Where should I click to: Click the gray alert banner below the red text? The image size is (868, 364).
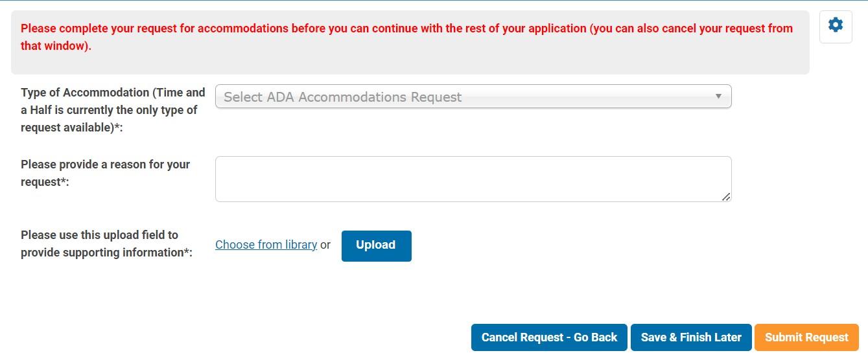(410, 64)
